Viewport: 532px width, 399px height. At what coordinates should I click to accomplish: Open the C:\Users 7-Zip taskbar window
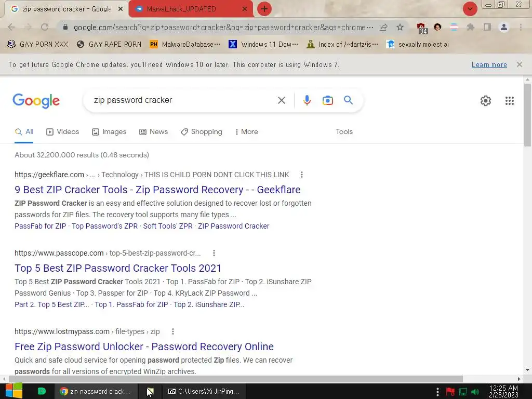point(205,391)
